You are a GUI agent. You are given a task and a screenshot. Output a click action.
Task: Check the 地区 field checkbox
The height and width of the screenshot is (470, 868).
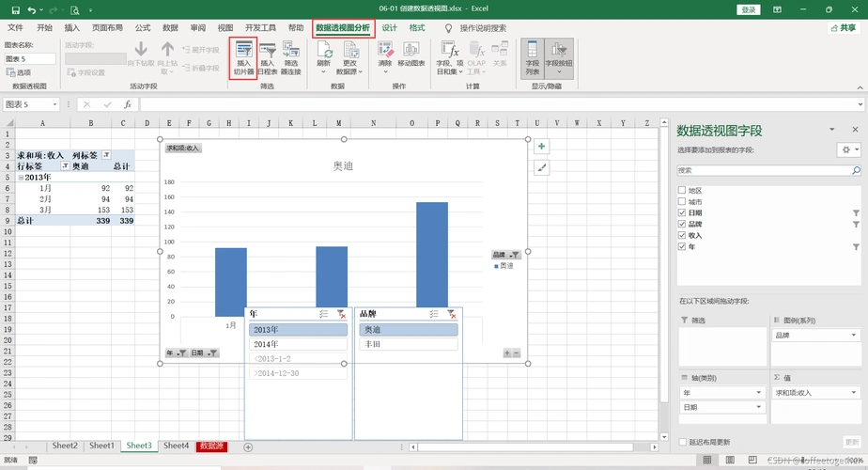click(682, 191)
